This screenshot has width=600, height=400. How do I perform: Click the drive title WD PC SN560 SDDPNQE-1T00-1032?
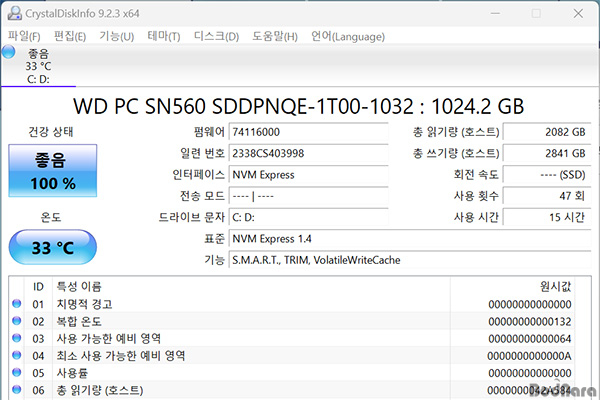pos(243,106)
